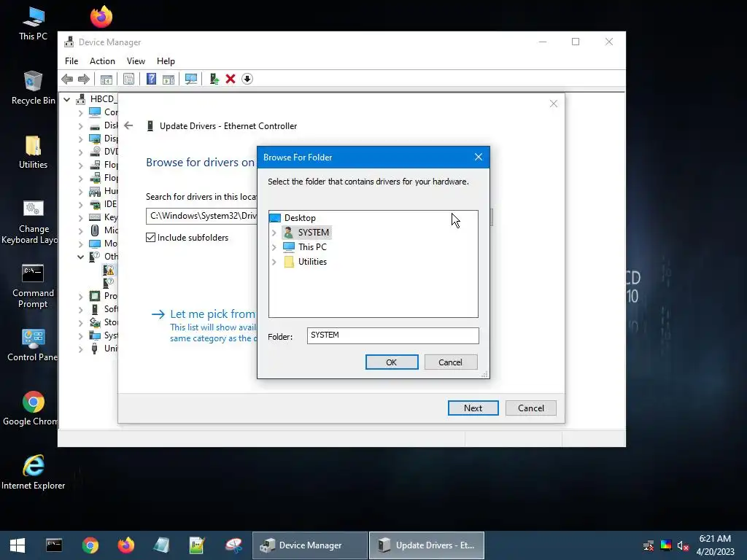Close the Browse For Folder dialog
The image size is (747, 560).
[x=479, y=157]
